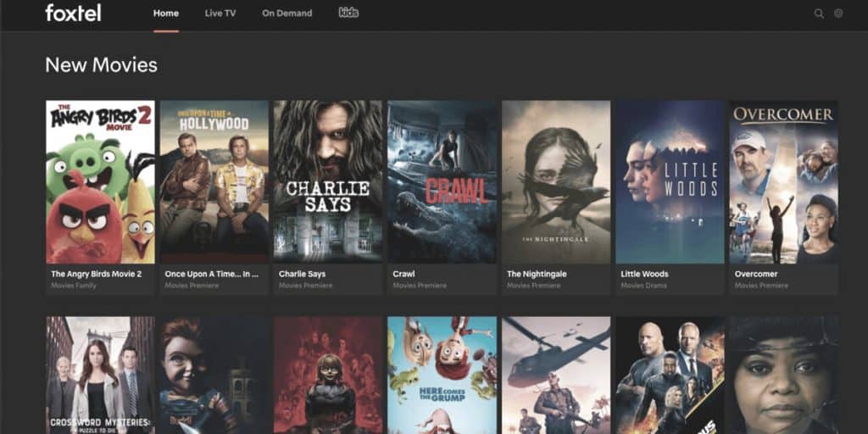Open the Overcomer movie poster
Viewport: 868px width, 434px height.
pos(784,181)
